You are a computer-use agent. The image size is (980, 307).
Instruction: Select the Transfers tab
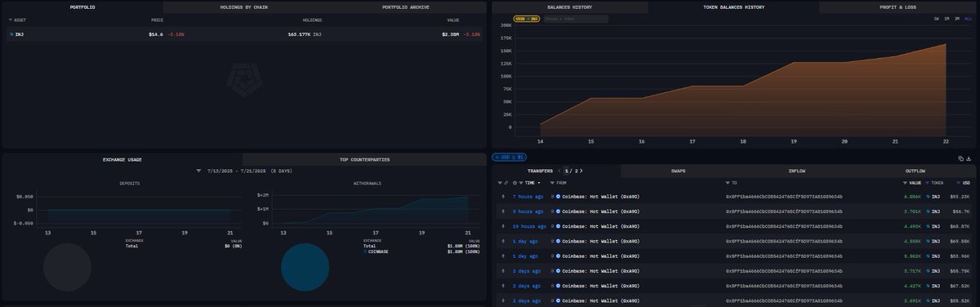click(540, 171)
